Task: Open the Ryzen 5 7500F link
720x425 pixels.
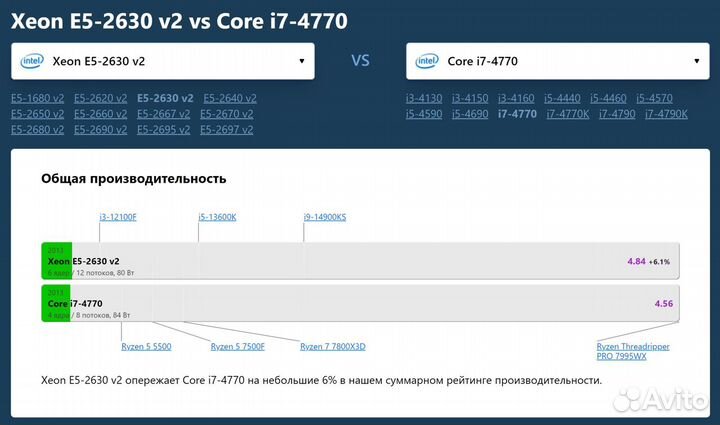Action: [x=238, y=347]
